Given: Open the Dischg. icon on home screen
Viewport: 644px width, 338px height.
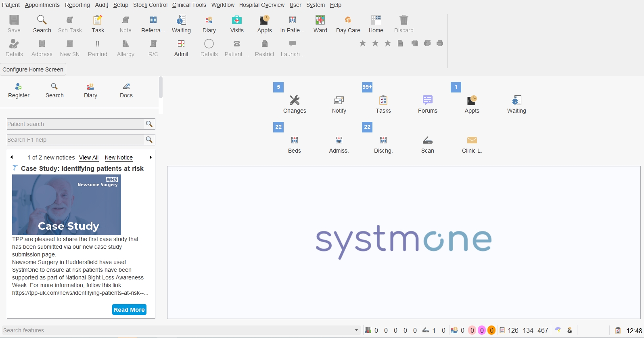Looking at the screenshot, I should (x=383, y=144).
